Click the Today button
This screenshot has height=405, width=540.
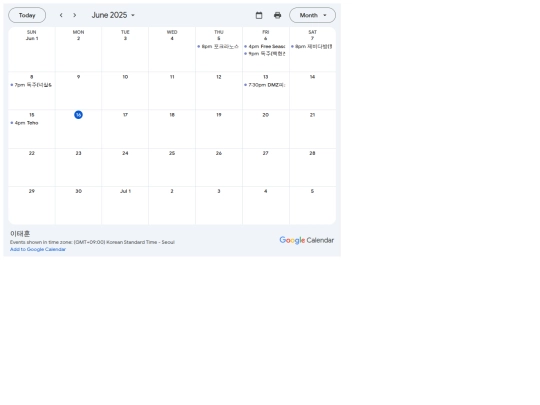pyautogui.click(x=27, y=15)
